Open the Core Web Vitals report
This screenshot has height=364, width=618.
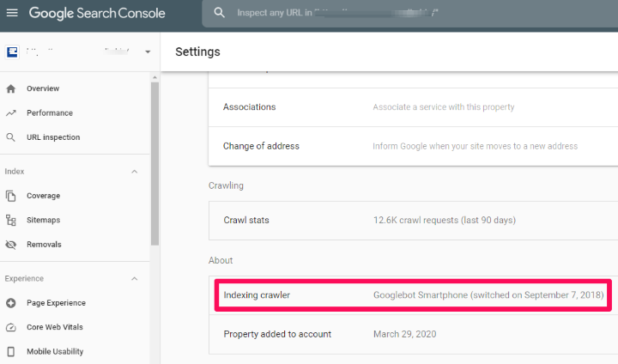[x=55, y=327]
